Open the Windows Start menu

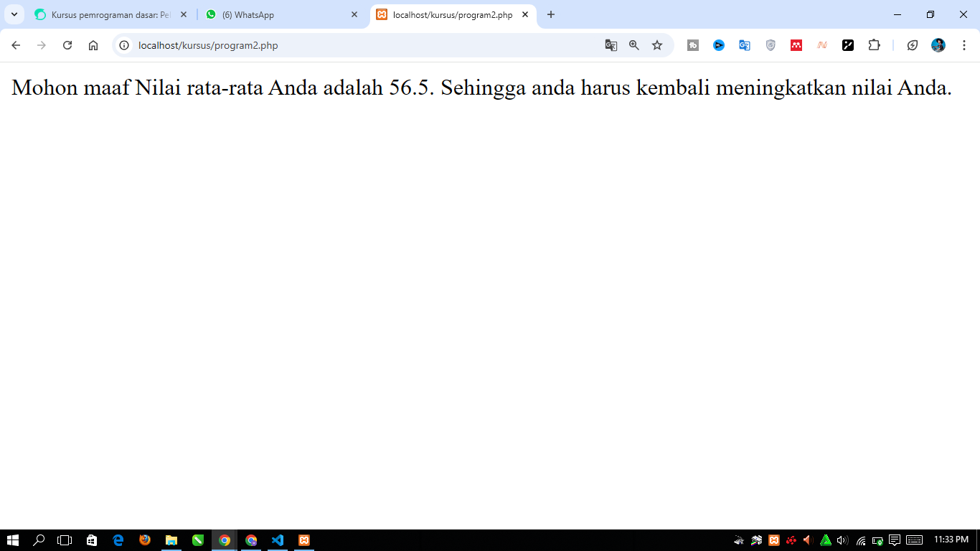(x=12, y=540)
